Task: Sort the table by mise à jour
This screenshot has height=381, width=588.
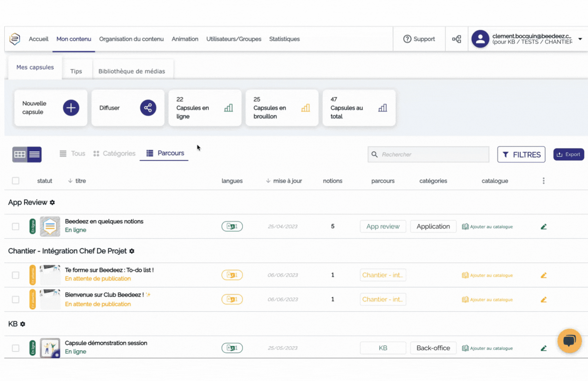Action: coord(284,181)
